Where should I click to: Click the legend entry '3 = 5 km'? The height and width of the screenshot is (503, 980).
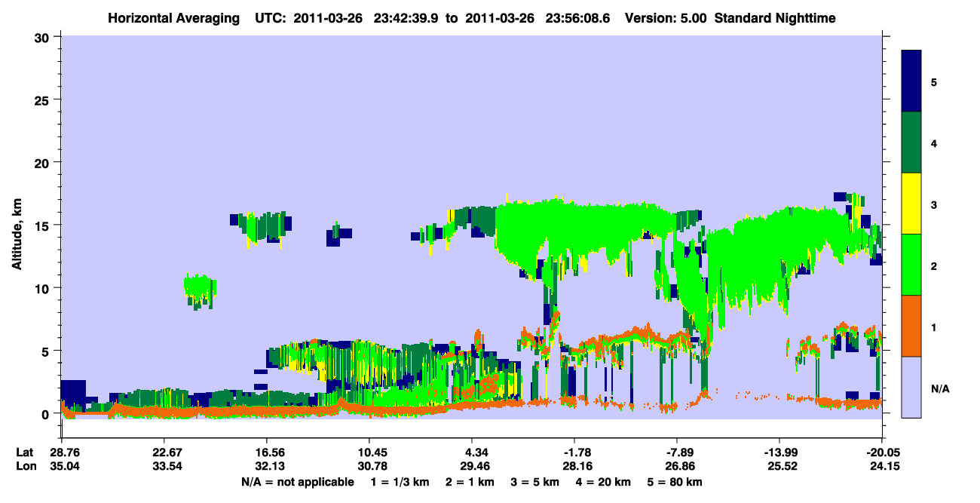pos(536,482)
